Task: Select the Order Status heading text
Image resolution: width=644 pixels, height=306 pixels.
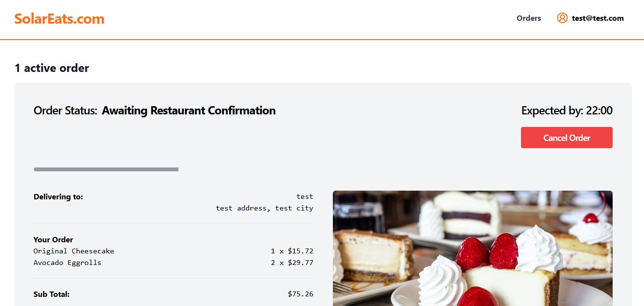Action: click(x=66, y=111)
